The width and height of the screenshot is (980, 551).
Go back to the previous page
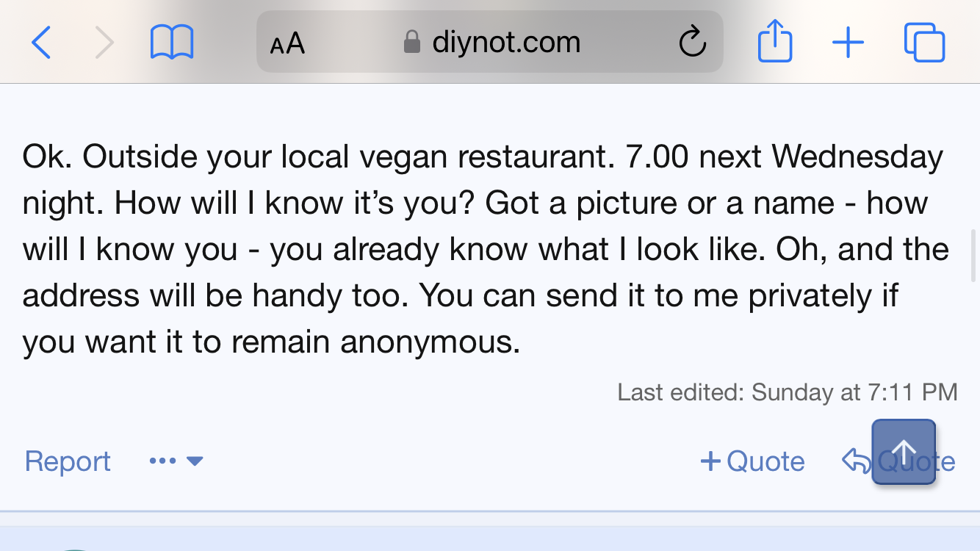click(x=41, y=43)
